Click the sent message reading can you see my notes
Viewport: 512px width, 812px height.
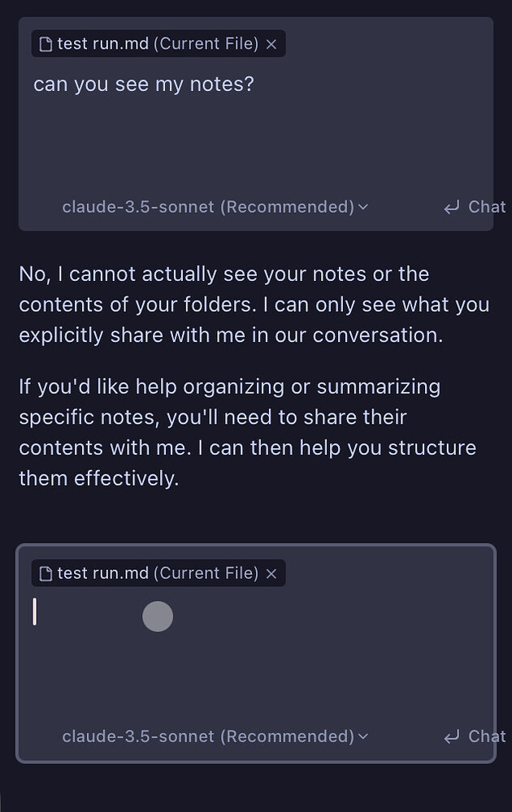tap(144, 84)
